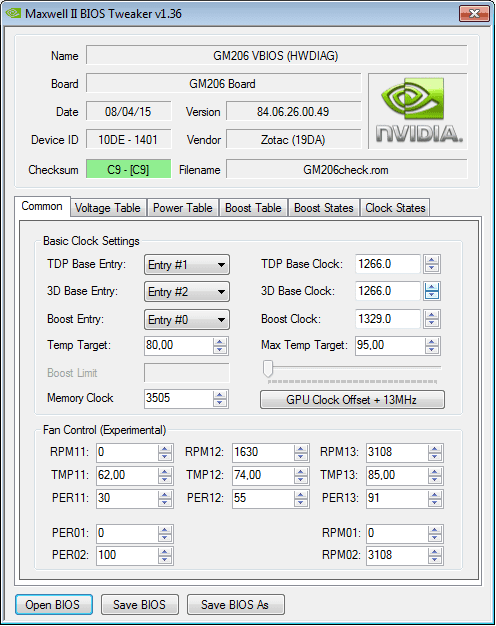Image resolution: width=496 pixels, height=626 pixels.
Task: Click the 3D Base Clock stepper arrows
Action: [431, 291]
